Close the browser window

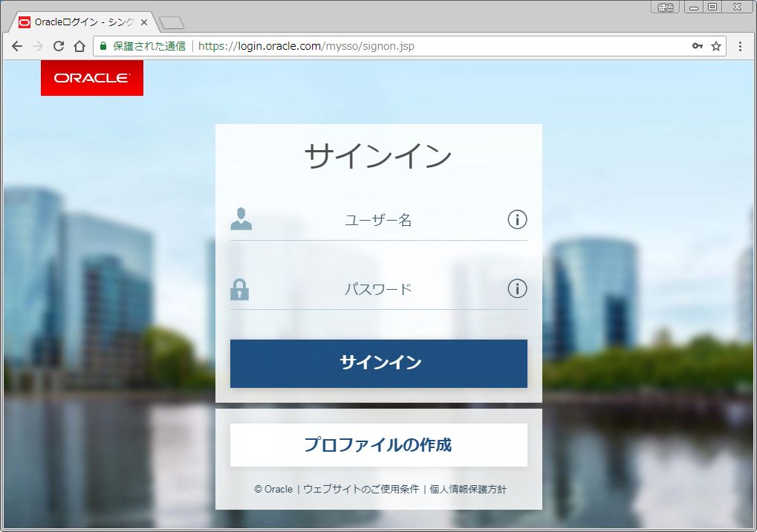737,7
